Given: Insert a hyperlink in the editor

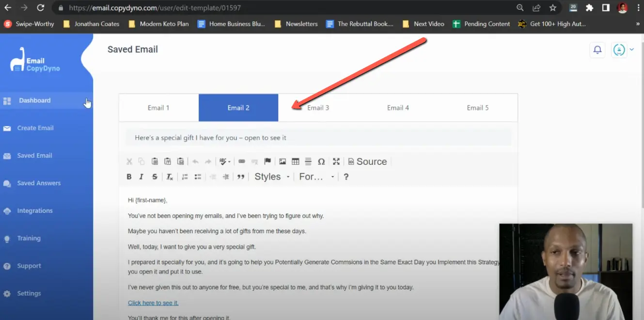Looking at the screenshot, I should (241, 161).
